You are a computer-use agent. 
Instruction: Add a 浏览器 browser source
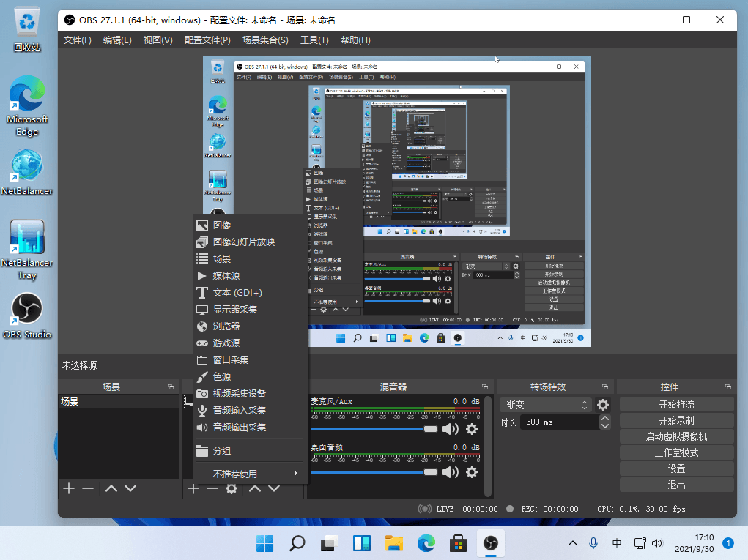point(249,326)
